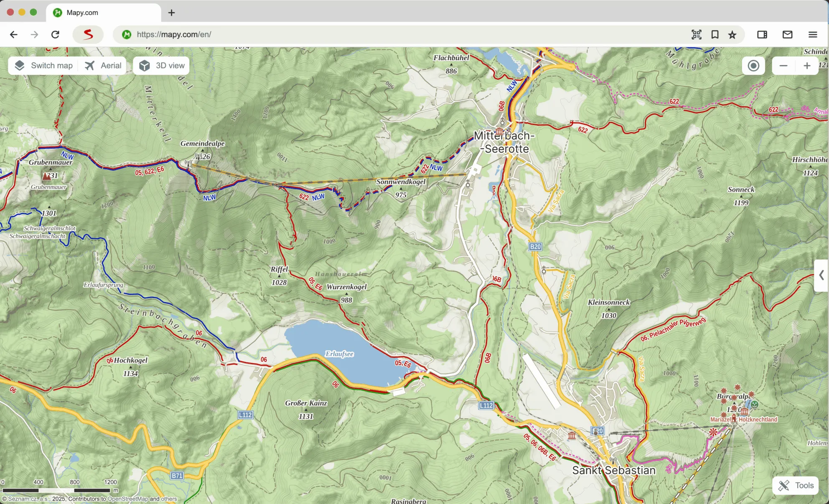
Task: Click the Erlaufsee lake label on map
Action: click(339, 354)
